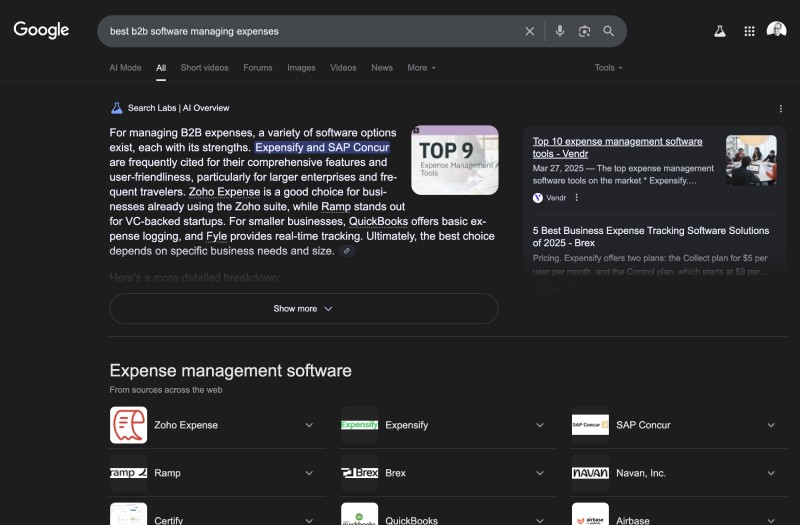
Task: Open the News tab
Action: click(382, 68)
